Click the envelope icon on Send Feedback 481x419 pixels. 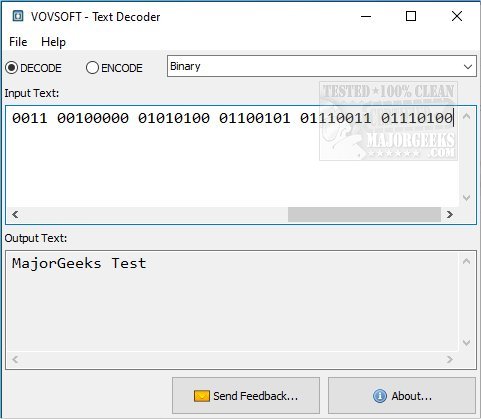(202, 396)
